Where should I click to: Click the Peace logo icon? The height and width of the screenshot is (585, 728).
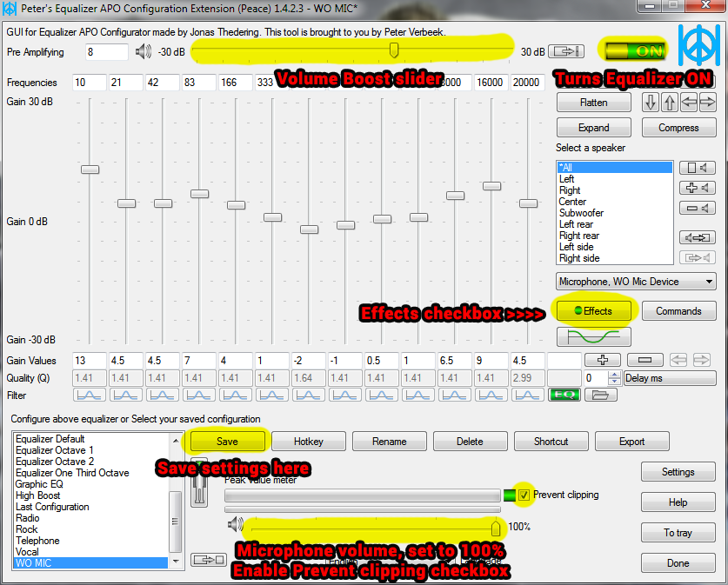(x=698, y=45)
